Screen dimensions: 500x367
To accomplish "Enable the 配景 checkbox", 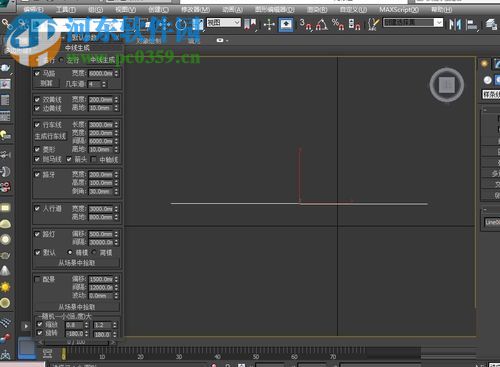I will (x=37, y=279).
